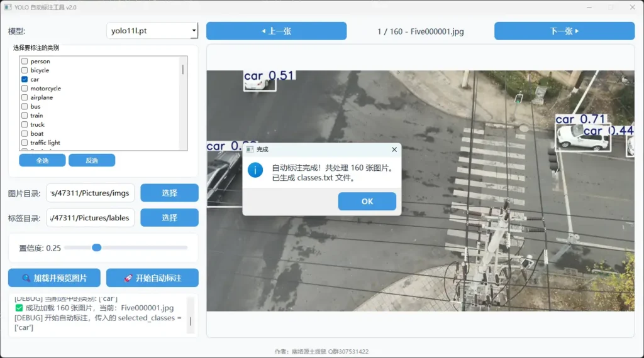Screen dimensions: 644x358
Task: Click the marker icon on 开始自动标注
Action: [x=128, y=278]
